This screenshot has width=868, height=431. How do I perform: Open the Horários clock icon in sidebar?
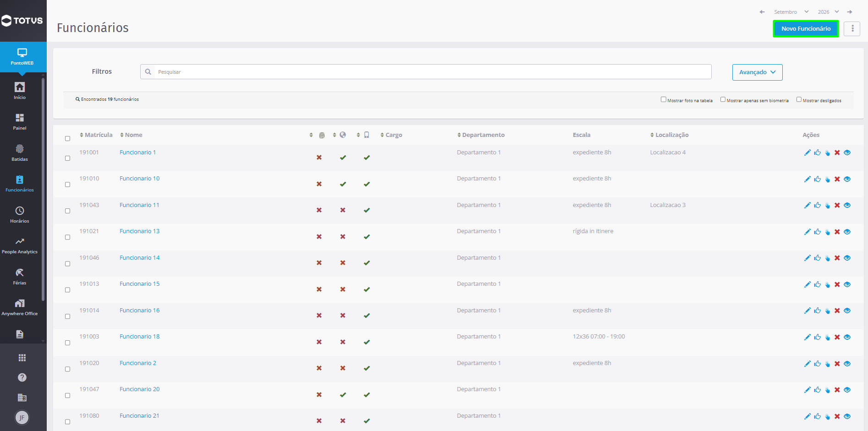click(20, 214)
